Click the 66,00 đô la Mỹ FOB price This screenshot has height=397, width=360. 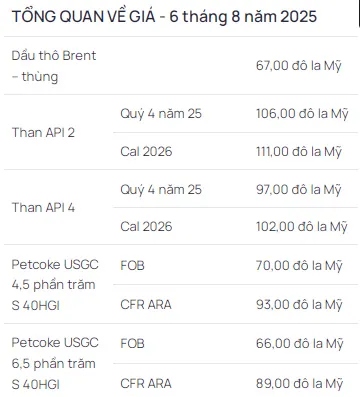(x=299, y=344)
